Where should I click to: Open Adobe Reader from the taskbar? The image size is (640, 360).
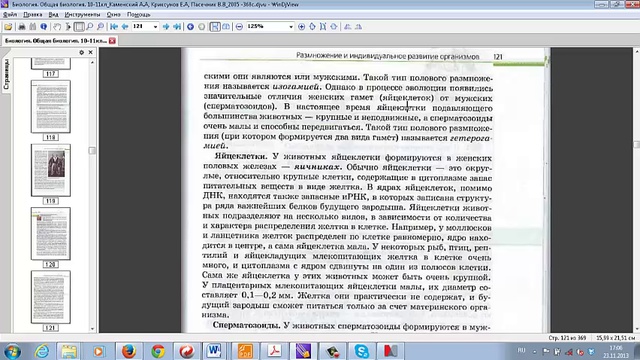[274, 351]
